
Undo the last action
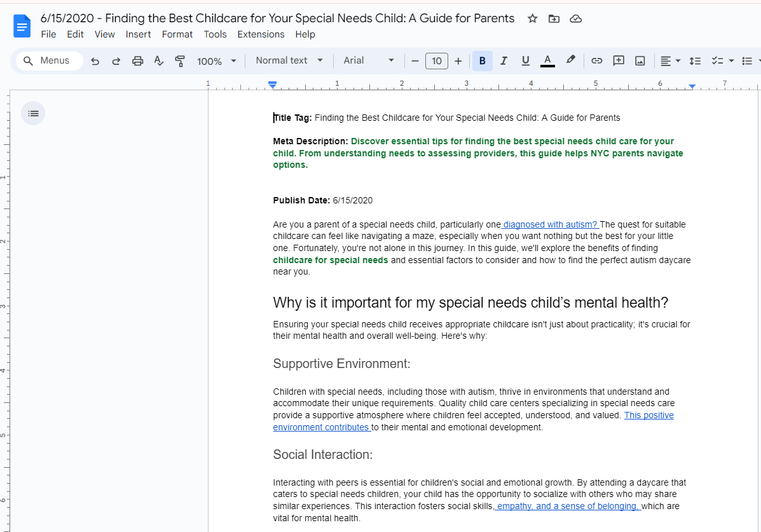[x=95, y=60]
